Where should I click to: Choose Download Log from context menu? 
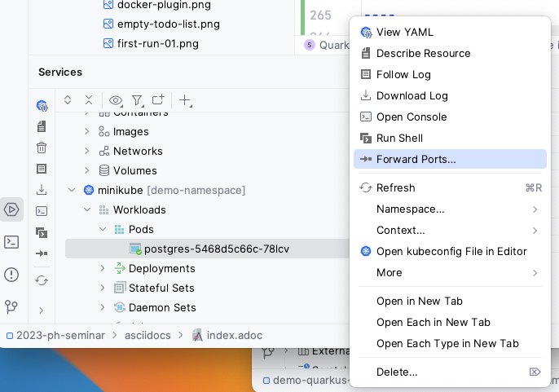[450, 95]
